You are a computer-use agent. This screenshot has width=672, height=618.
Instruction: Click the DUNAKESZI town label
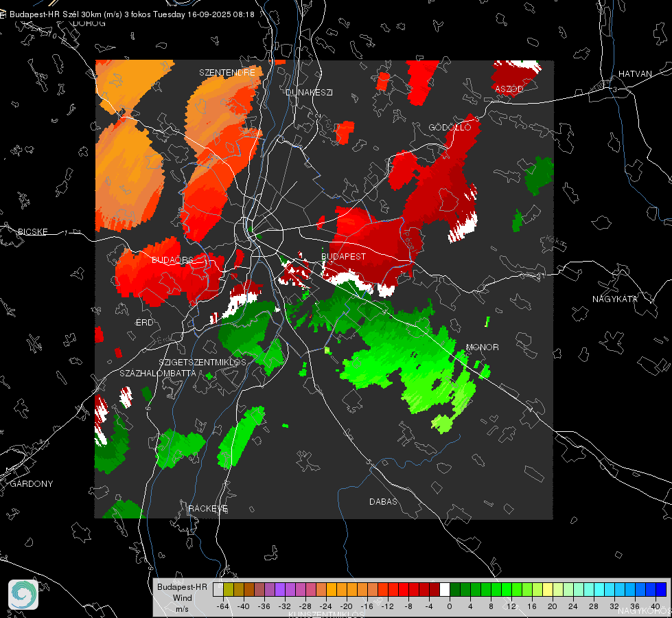309,92
